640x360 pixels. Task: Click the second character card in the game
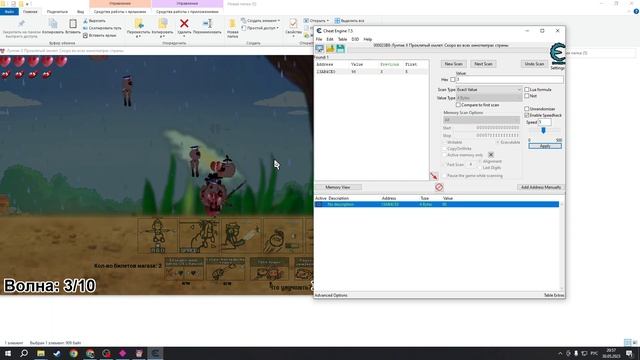point(200,236)
